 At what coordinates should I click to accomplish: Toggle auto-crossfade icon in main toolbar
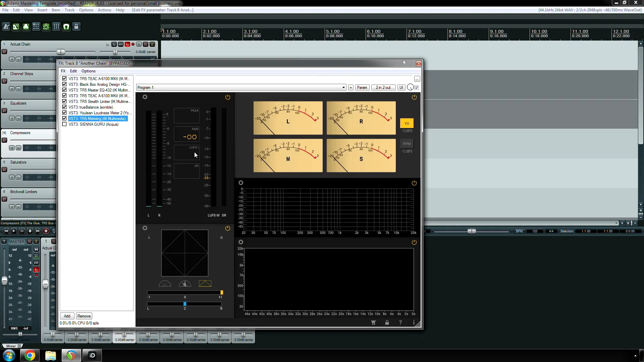pyautogui.click(x=16, y=26)
